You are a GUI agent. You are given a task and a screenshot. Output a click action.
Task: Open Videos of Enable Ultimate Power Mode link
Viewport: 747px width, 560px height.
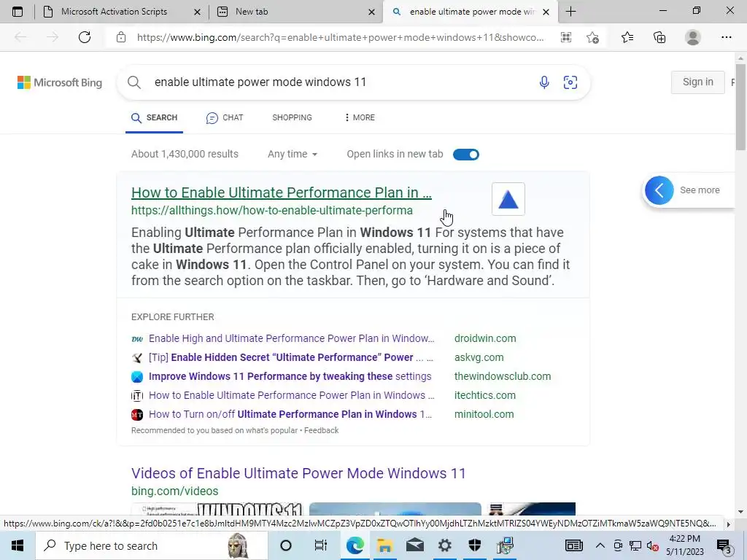[298, 473]
